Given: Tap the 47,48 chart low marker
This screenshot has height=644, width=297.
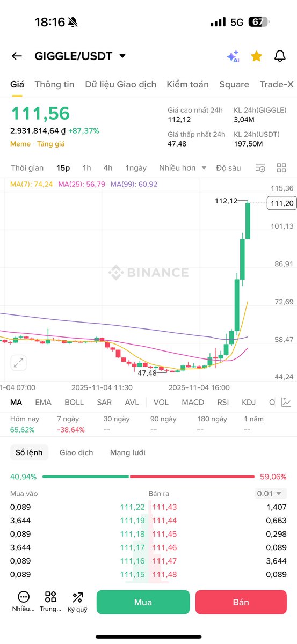Looking at the screenshot, I should click(147, 372).
